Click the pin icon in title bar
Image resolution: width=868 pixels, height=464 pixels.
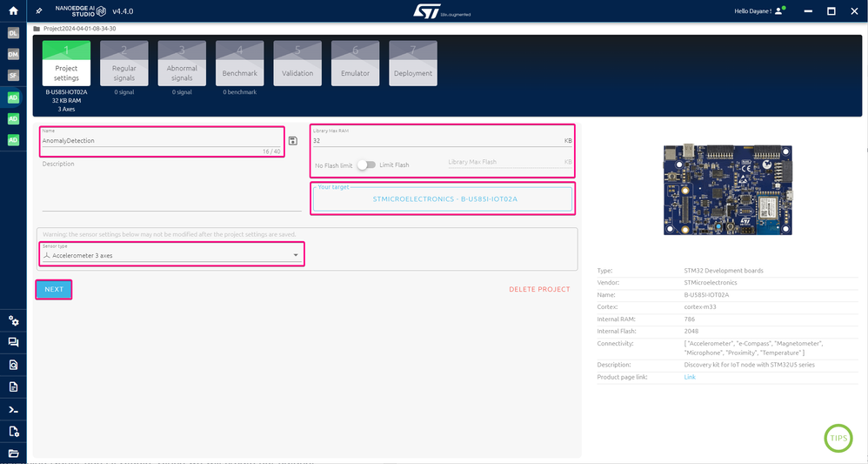[x=39, y=11]
